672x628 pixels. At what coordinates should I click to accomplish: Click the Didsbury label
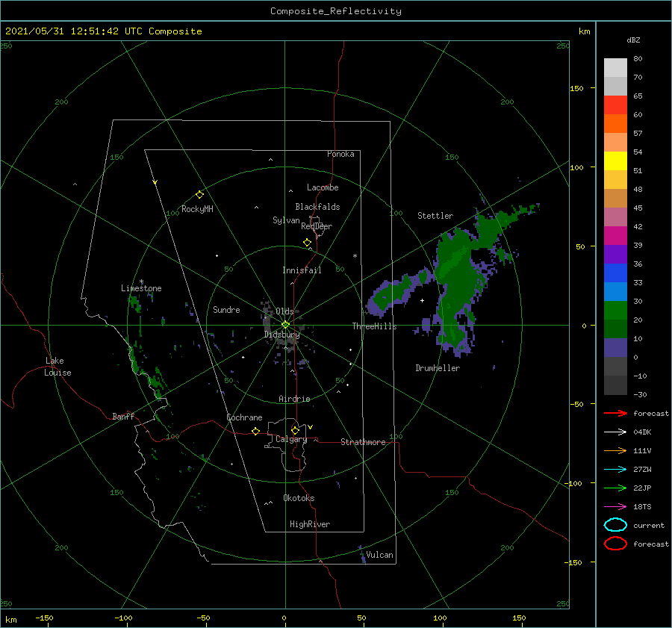[x=281, y=335]
